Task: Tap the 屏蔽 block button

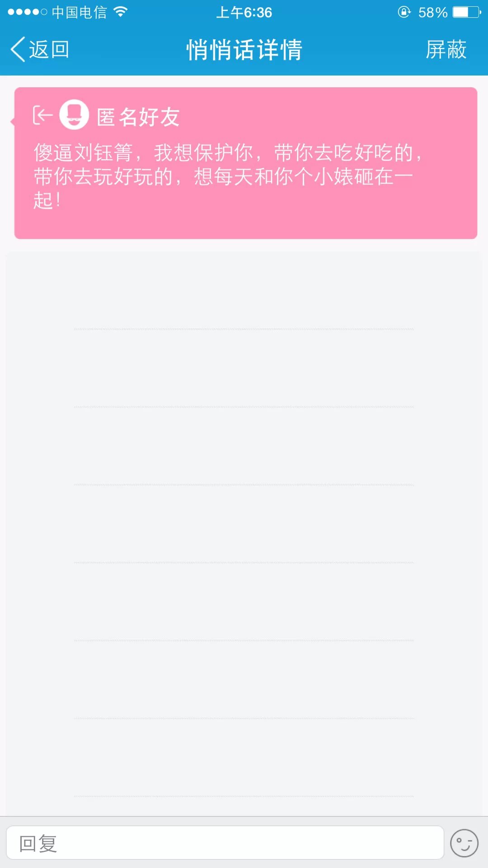Action: point(446,49)
